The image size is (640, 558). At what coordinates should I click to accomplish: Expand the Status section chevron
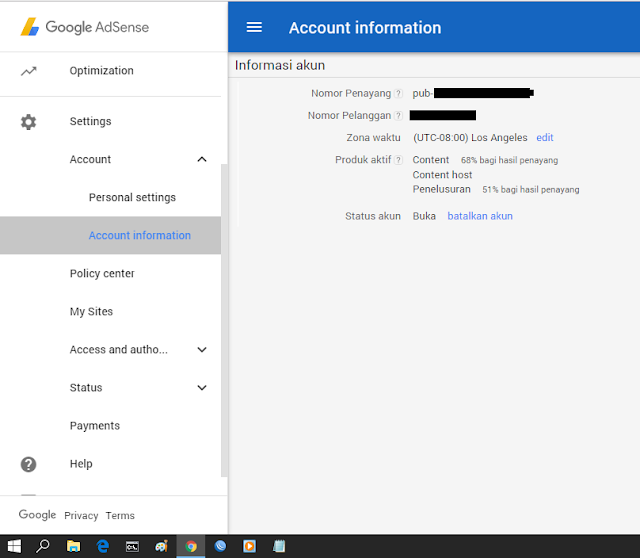click(202, 387)
